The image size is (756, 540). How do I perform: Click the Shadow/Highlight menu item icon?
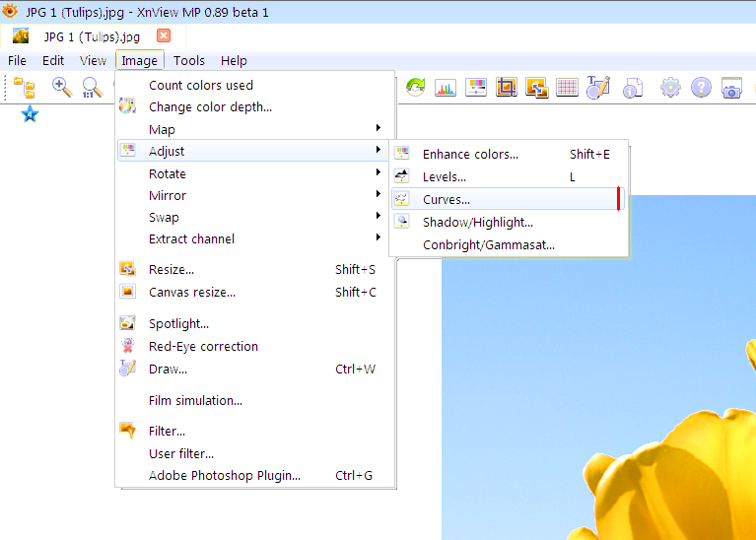pyautogui.click(x=401, y=222)
